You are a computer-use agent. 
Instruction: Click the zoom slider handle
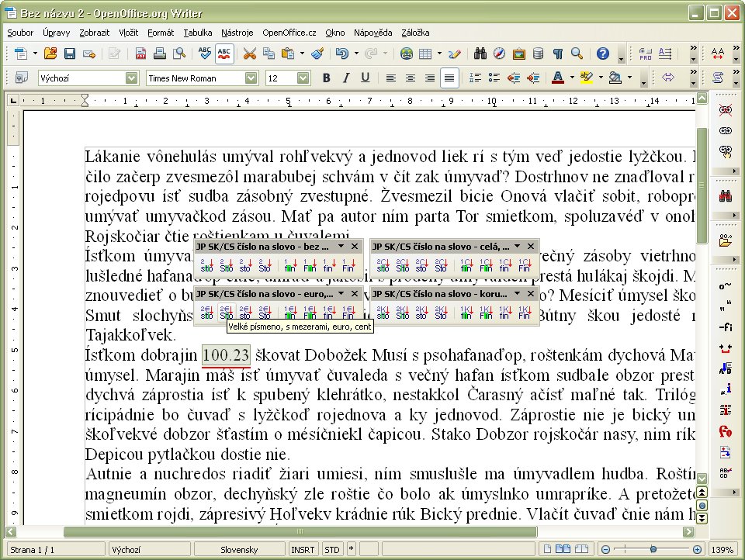click(x=653, y=550)
